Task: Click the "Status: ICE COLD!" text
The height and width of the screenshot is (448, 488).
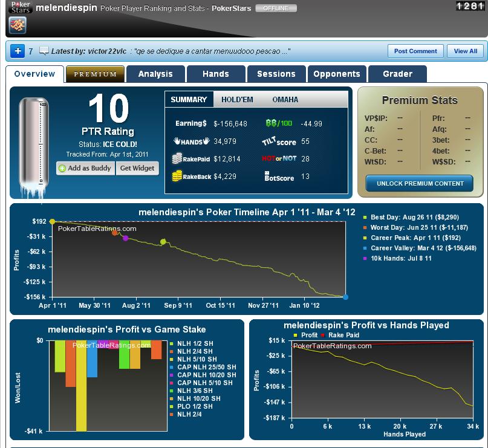Action: tap(108, 144)
